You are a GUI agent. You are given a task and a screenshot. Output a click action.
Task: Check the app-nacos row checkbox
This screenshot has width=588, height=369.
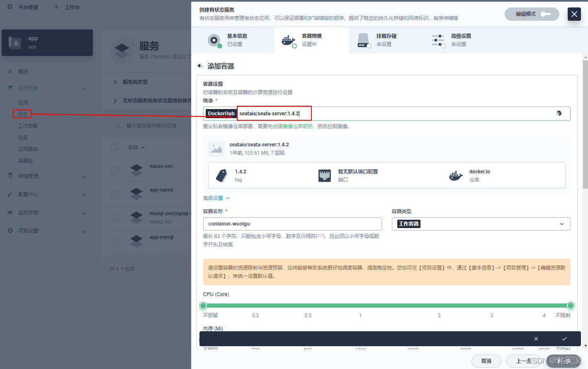pyautogui.click(x=115, y=194)
